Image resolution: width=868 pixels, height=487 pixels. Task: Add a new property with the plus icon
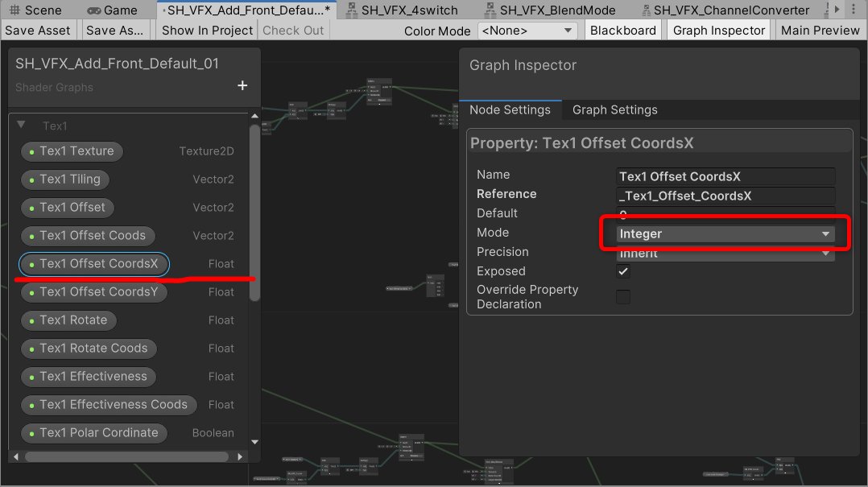(242, 85)
